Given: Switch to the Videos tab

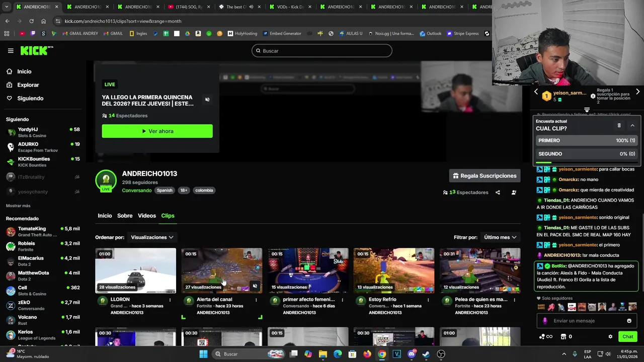Looking at the screenshot, I should coord(147,216).
